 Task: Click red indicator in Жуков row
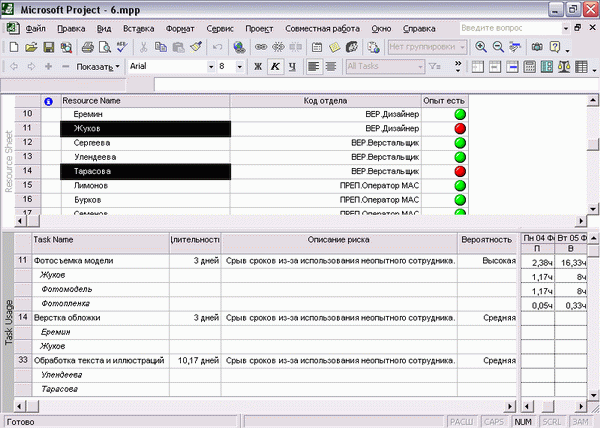(x=460, y=129)
